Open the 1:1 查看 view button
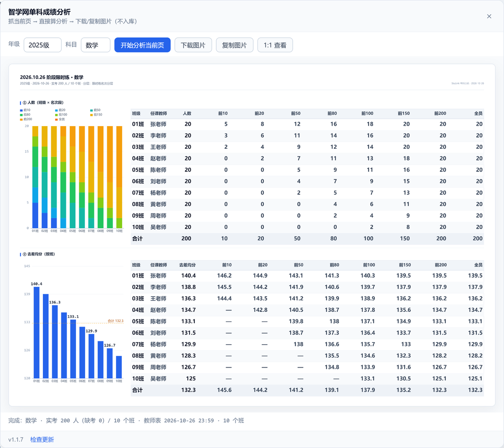 pyautogui.click(x=275, y=45)
